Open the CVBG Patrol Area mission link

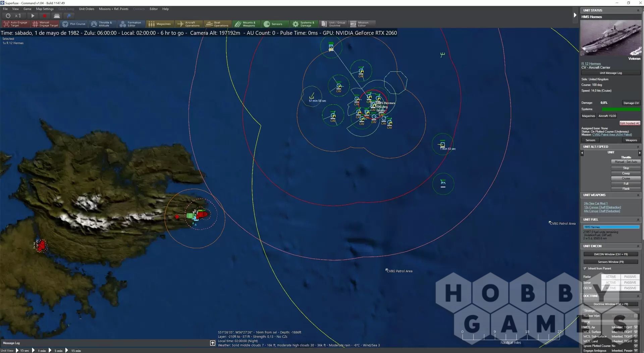coord(612,135)
